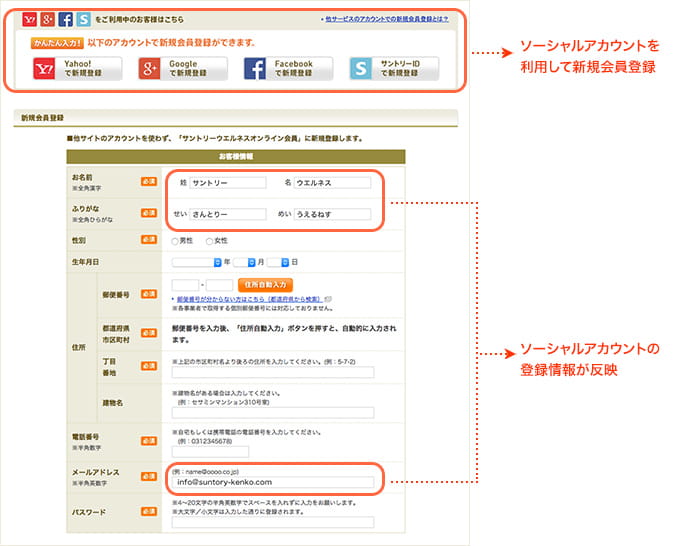Click the めい furigana field
This screenshot has height=546, width=680.
click(x=332, y=214)
